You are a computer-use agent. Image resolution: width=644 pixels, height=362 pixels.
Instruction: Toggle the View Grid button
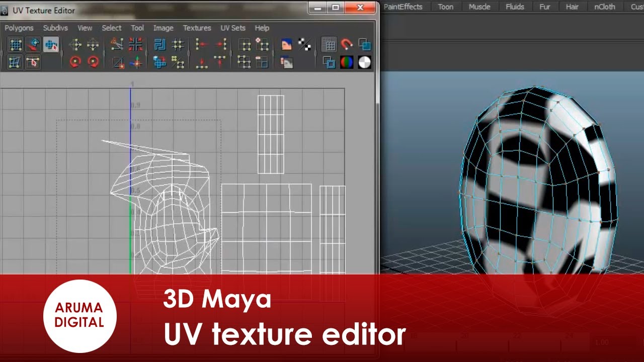click(329, 45)
